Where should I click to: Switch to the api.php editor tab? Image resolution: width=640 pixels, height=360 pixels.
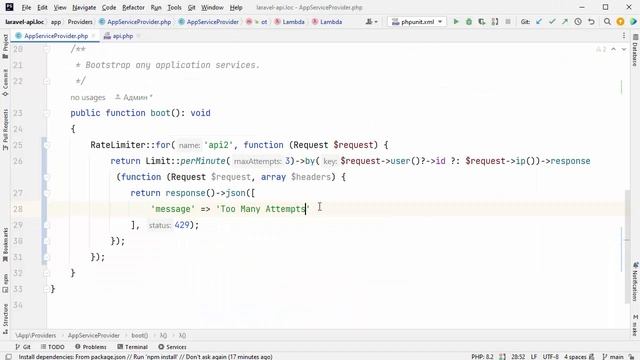click(122, 36)
